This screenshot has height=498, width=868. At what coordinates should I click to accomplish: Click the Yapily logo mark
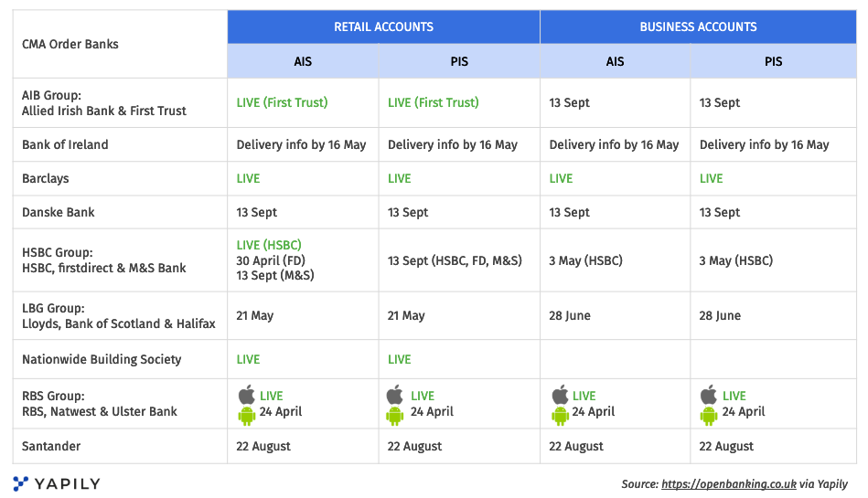[x=20, y=483]
